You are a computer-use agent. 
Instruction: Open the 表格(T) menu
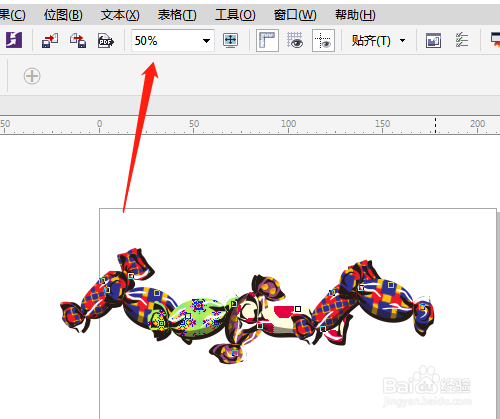tap(177, 15)
